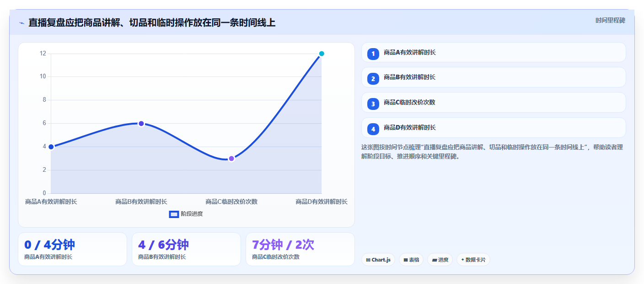Open list item 商品B有效讲解时长
The width and height of the screenshot is (644, 284).
[x=494, y=77]
